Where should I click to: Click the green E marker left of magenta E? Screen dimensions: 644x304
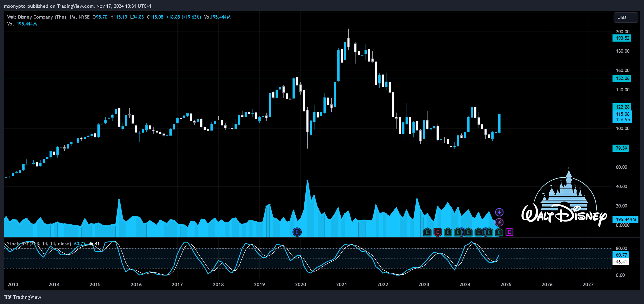499,233
